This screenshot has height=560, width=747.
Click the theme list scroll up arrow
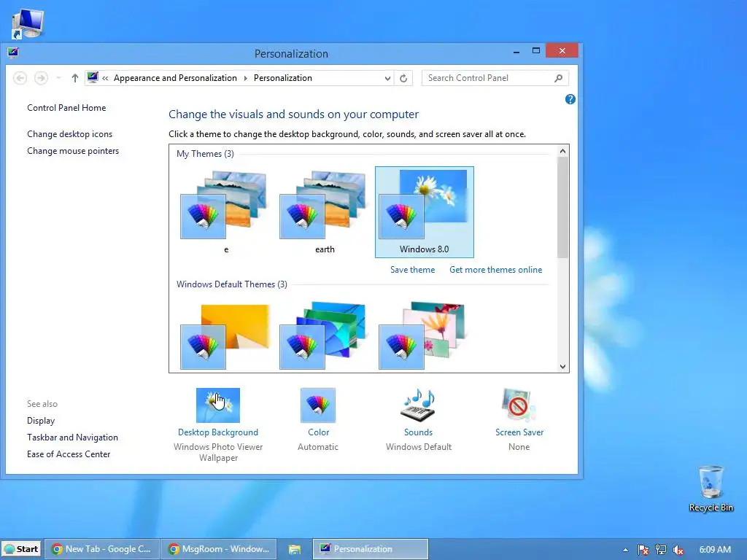point(562,151)
